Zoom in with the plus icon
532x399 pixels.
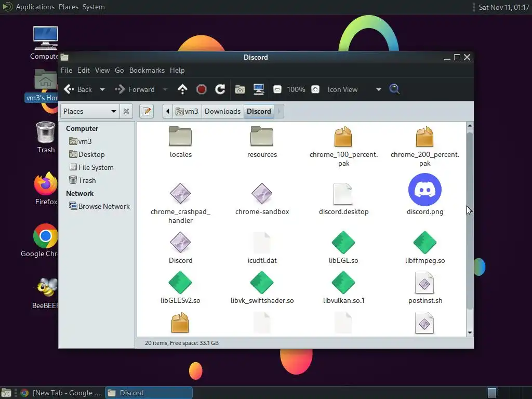(315, 89)
